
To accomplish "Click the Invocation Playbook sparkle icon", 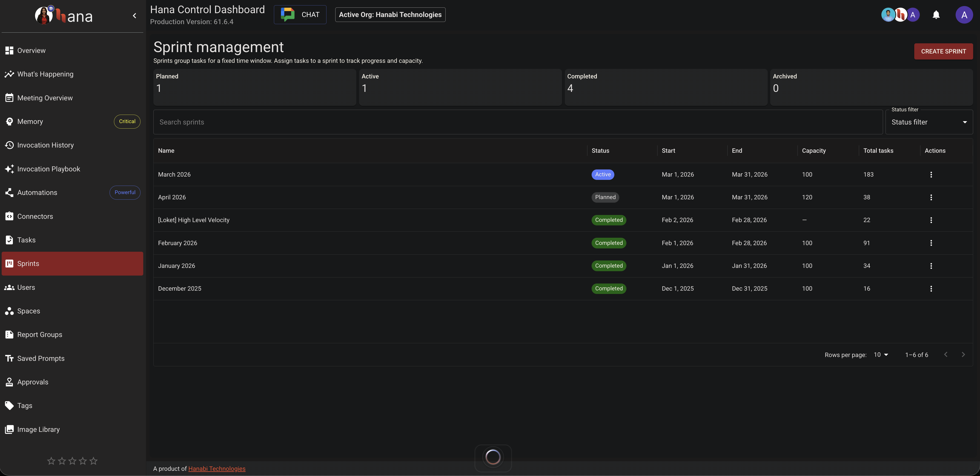I will 9,169.
